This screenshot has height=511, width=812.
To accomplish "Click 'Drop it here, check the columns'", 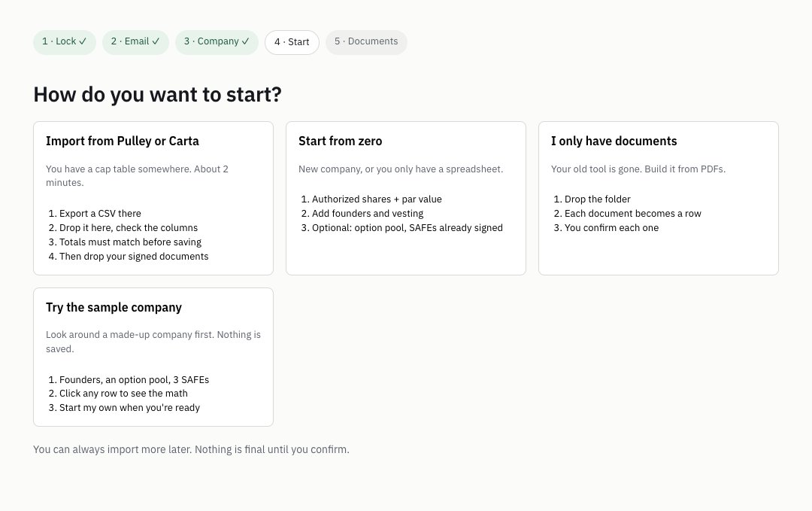I will point(129,228).
